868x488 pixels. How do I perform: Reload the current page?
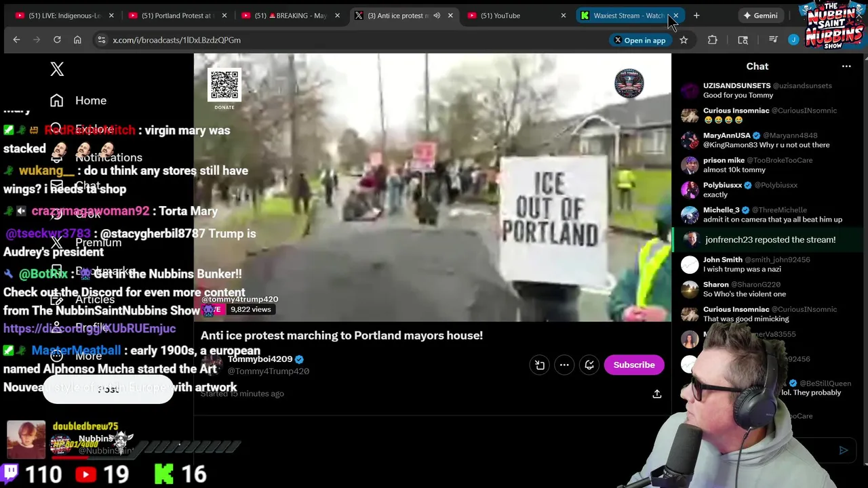click(57, 40)
